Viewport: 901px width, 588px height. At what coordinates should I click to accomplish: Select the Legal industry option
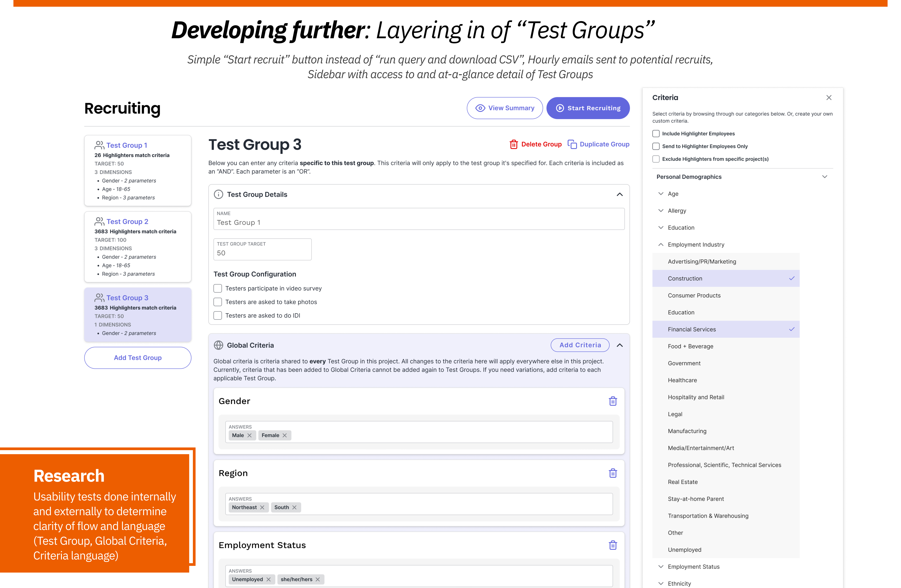pyautogui.click(x=726, y=414)
